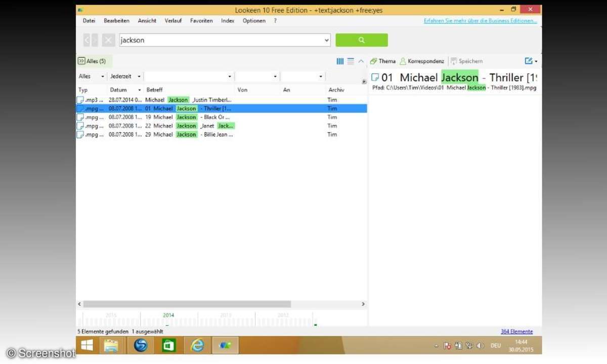Click the DEU language indicator

tap(496, 346)
